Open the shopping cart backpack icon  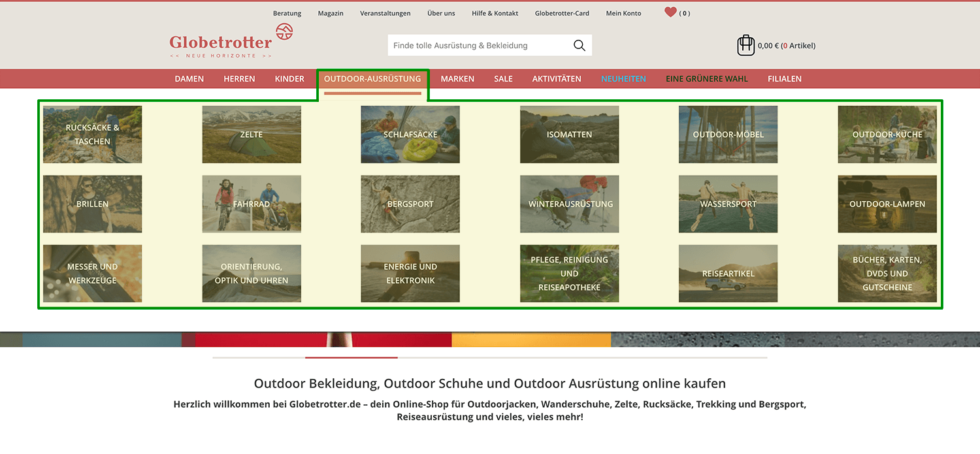(745, 45)
